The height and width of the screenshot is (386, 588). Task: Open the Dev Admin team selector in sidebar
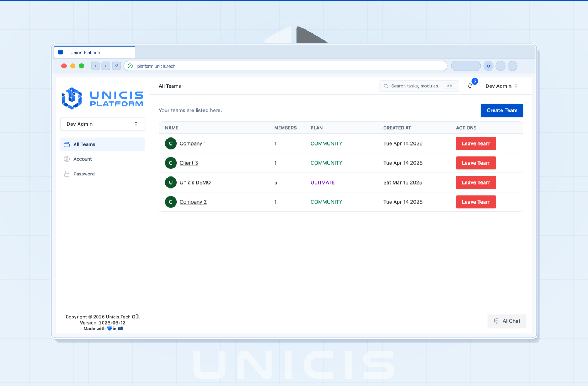click(x=103, y=124)
